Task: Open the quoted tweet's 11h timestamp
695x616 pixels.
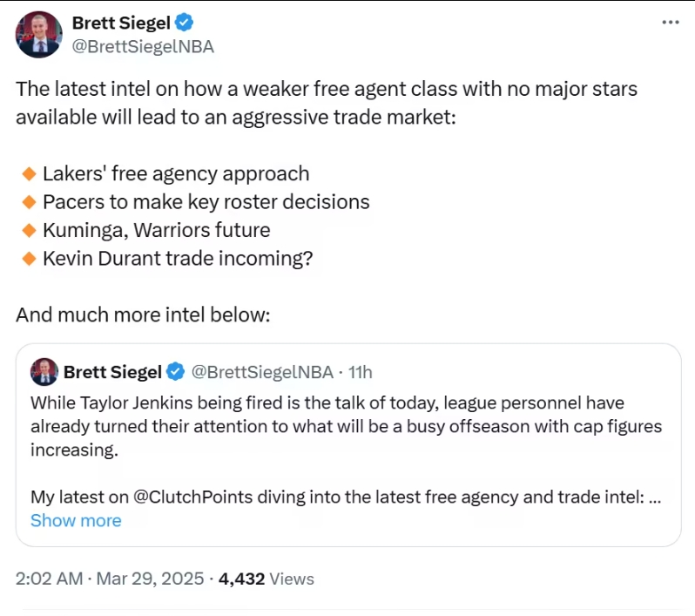Action: (x=361, y=372)
